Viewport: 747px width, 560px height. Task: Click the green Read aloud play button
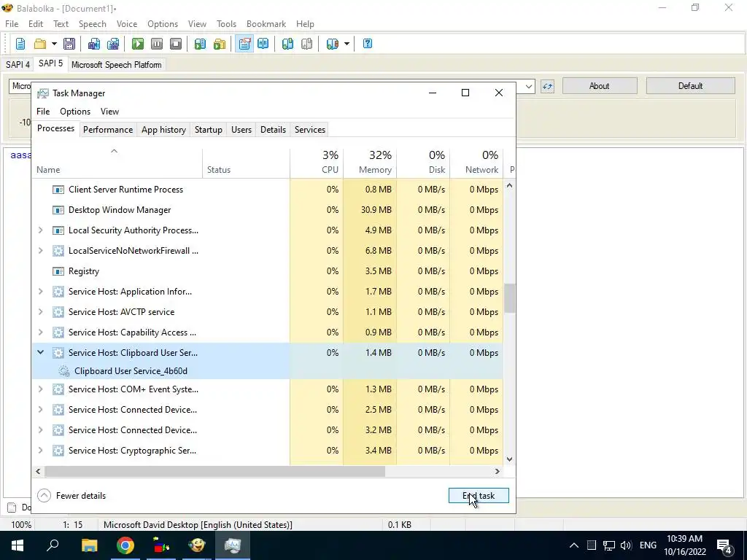(x=138, y=44)
